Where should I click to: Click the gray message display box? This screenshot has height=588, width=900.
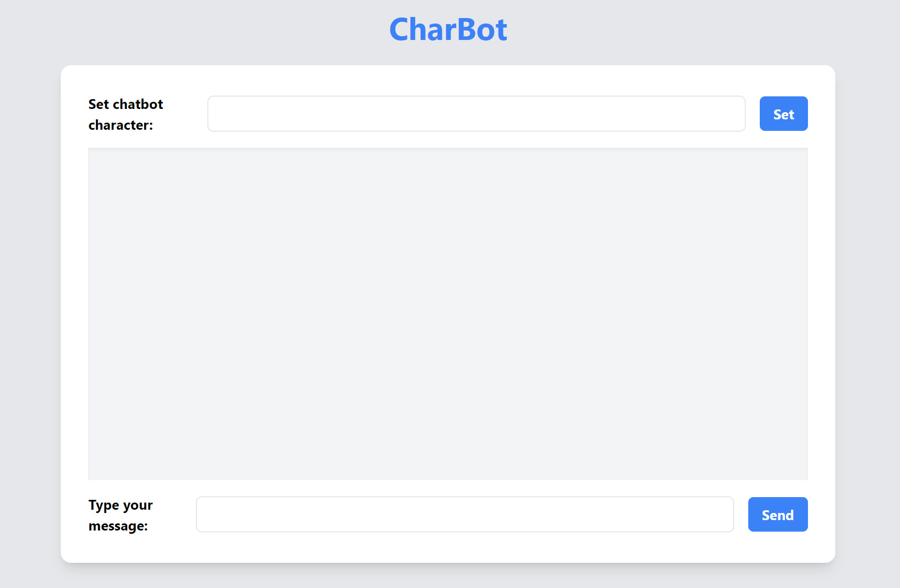click(x=448, y=314)
